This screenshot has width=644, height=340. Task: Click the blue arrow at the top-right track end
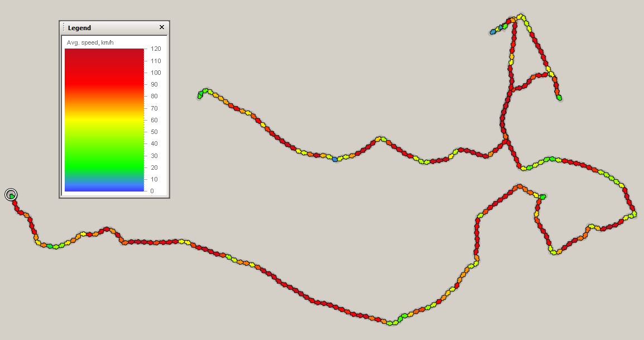coord(493,32)
